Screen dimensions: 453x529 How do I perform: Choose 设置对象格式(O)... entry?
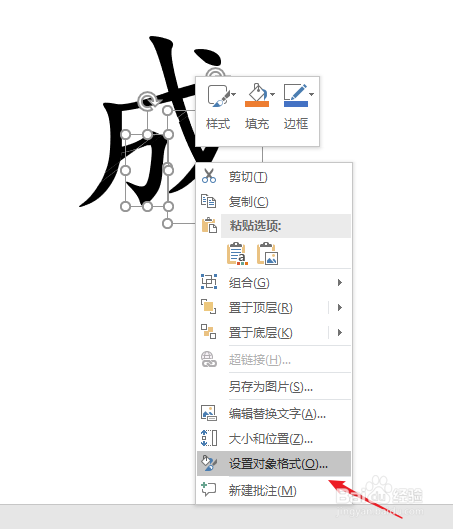(274, 464)
